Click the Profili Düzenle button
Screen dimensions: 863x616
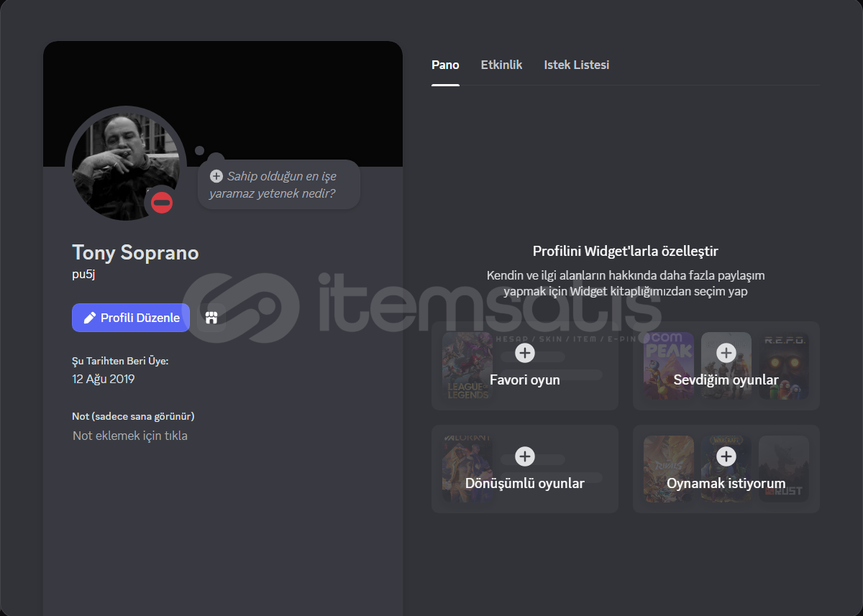131,318
